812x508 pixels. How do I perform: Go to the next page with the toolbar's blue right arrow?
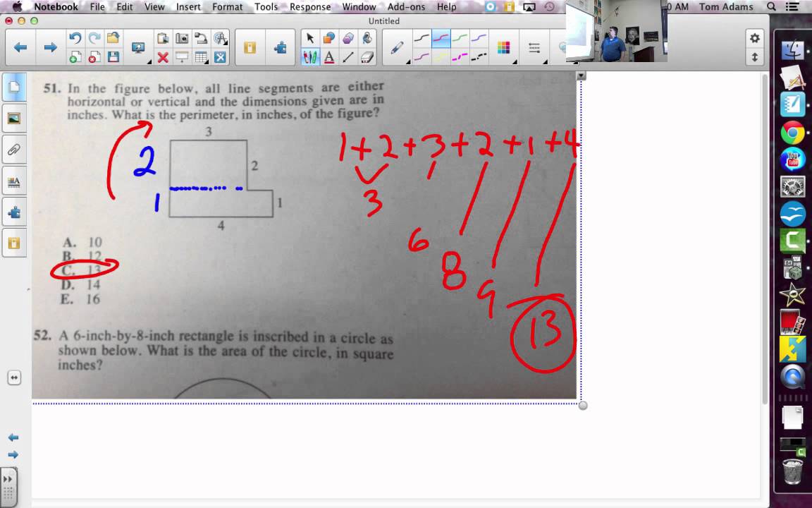(x=50, y=48)
